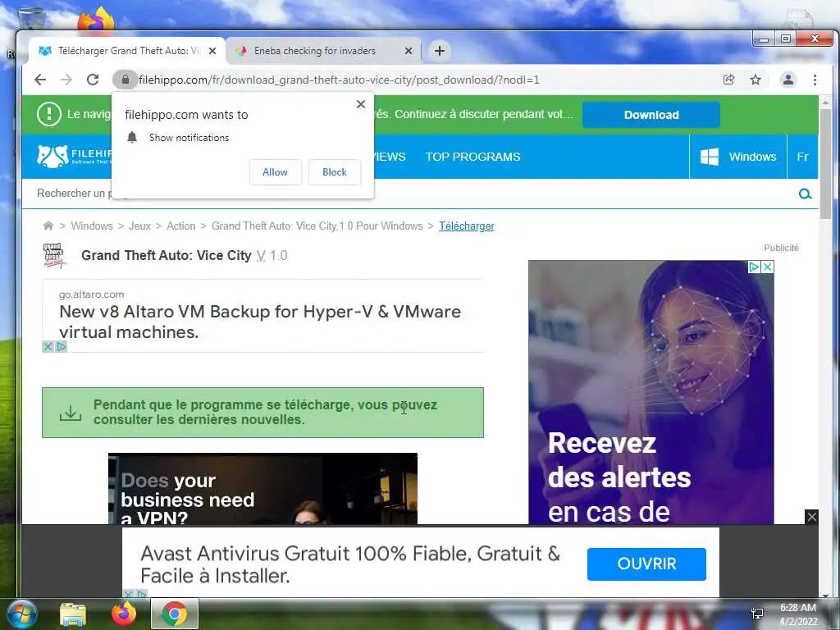Click the Altaro VM Backup ad headline
Viewport: 840px width, 630px height.
(x=260, y=322)
